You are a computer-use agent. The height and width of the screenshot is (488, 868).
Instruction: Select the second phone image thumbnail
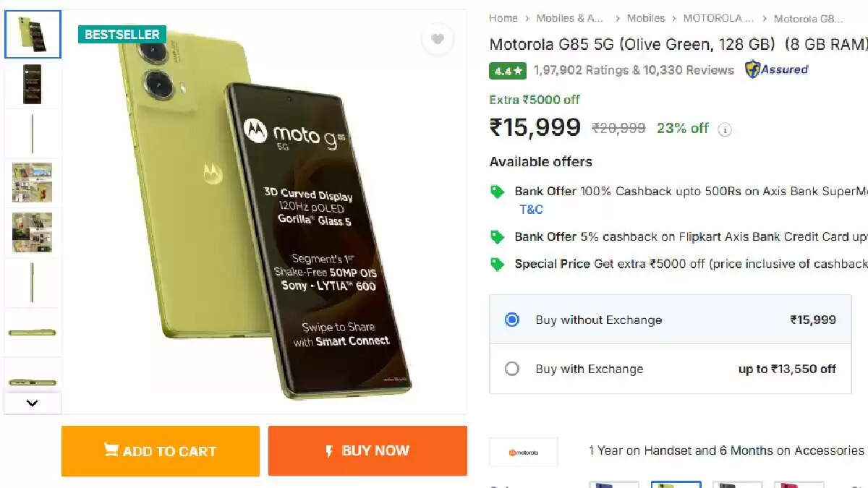[x=33, y=84]
